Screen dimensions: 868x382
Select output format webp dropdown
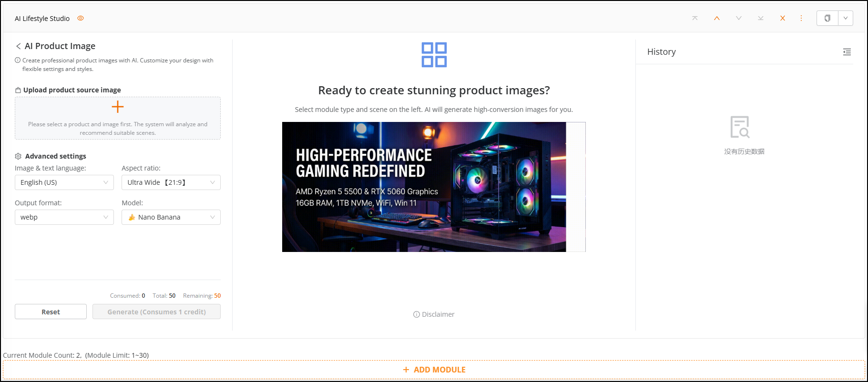point(64,217)
